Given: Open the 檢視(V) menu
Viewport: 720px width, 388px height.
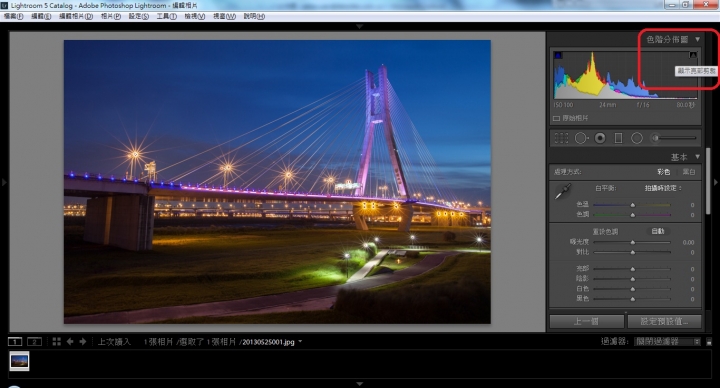Looking at the screenshot, I should click(195, 16).
